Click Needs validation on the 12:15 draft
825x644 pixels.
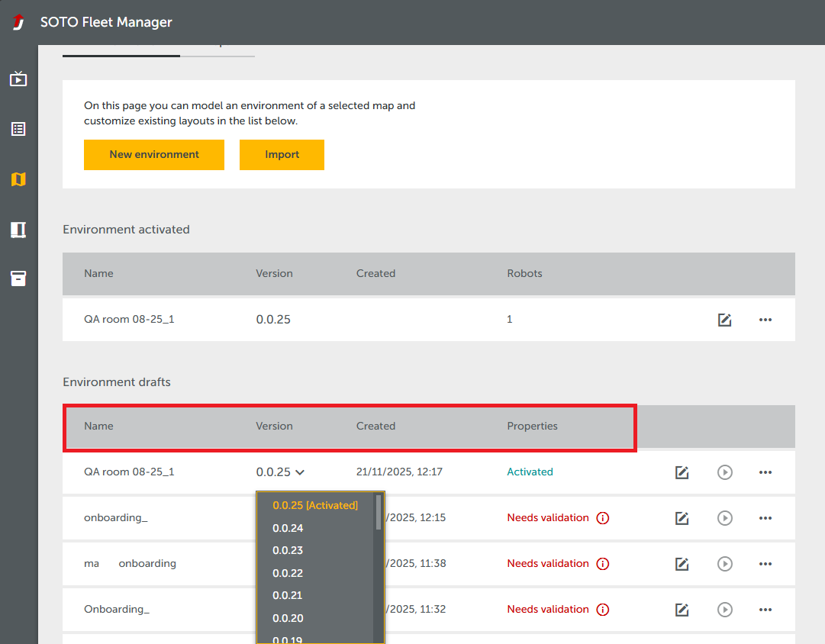[548, 518]
